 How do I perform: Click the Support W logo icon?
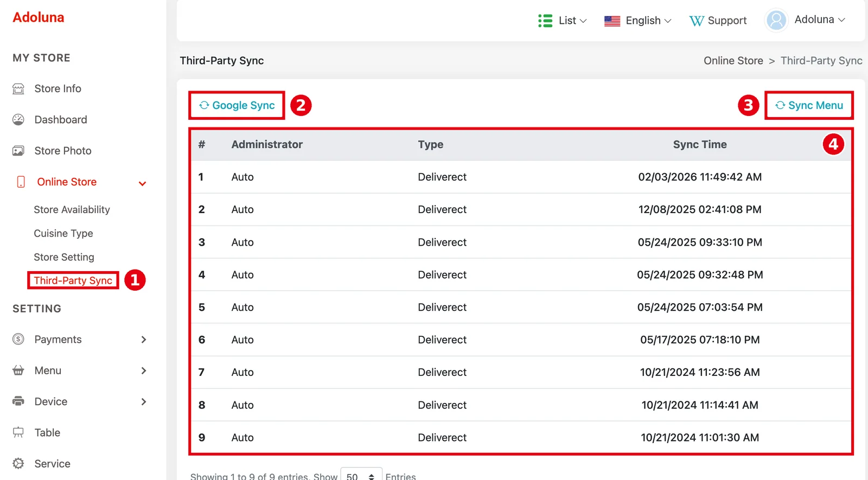coord(697,21)
